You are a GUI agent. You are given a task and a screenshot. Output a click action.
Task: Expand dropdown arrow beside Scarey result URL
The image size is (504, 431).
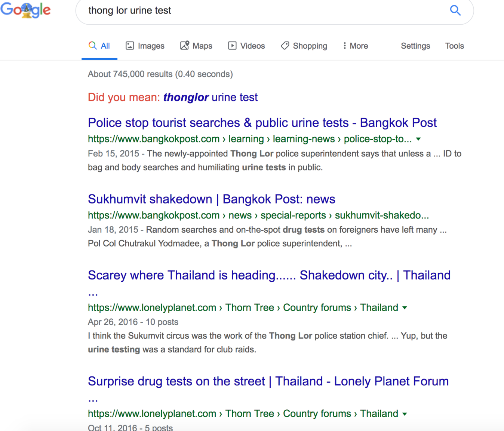point(405,308)
